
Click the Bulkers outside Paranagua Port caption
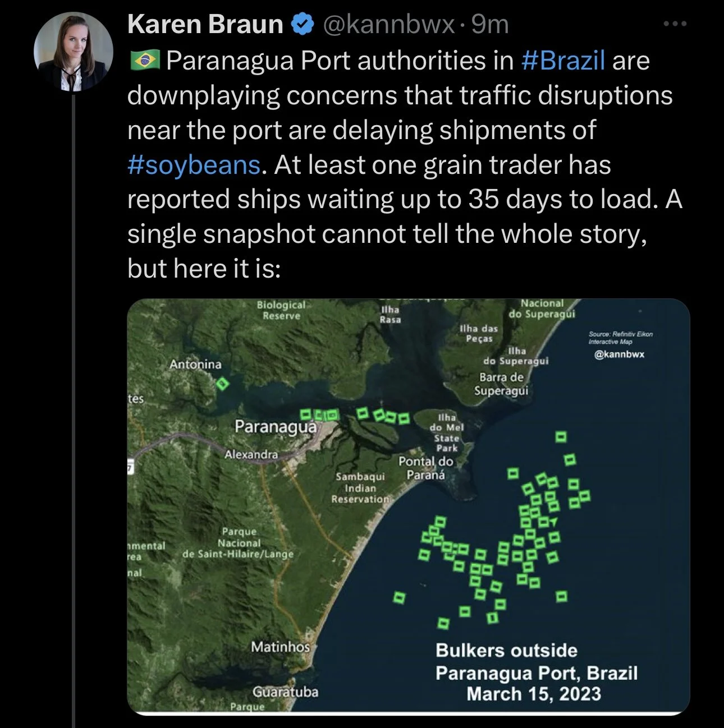536,672
